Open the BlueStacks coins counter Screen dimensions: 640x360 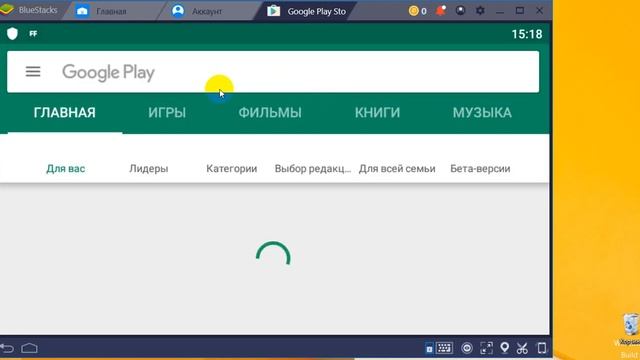point(418,11)
